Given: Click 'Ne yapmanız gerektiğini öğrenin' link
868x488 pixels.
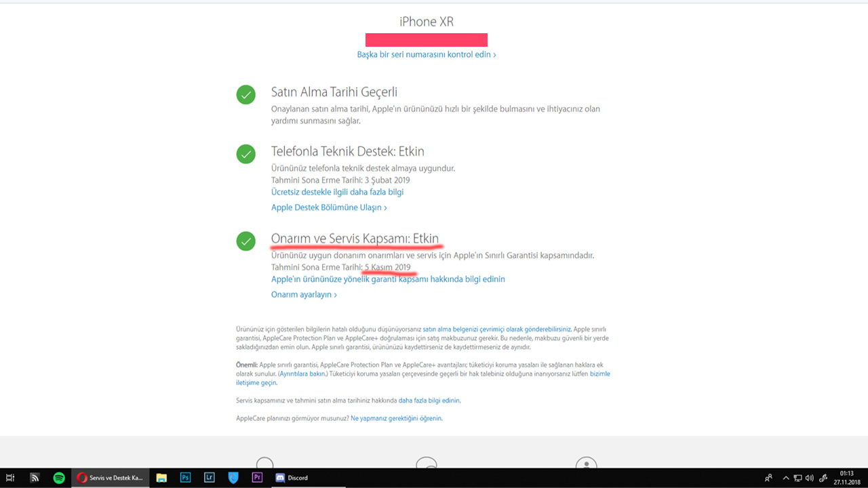Looking at the screenshot, I should [396, 418].
